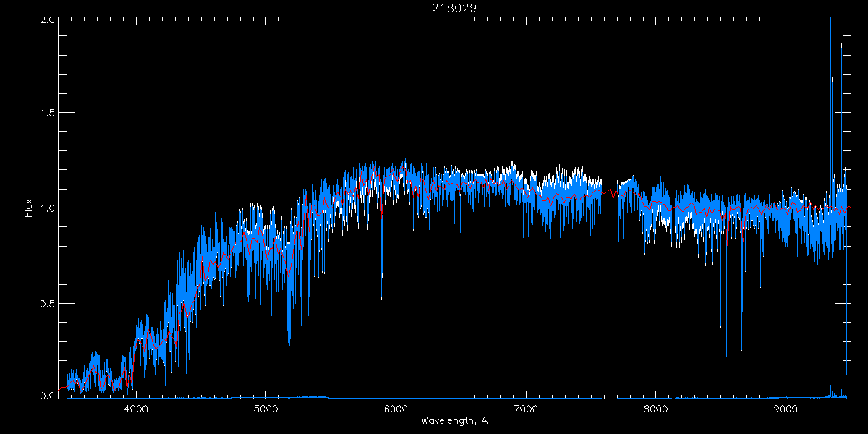Click the 0.5 y-axis tick label
This screenshot has width=868, height=434.
tap(48, 303)
